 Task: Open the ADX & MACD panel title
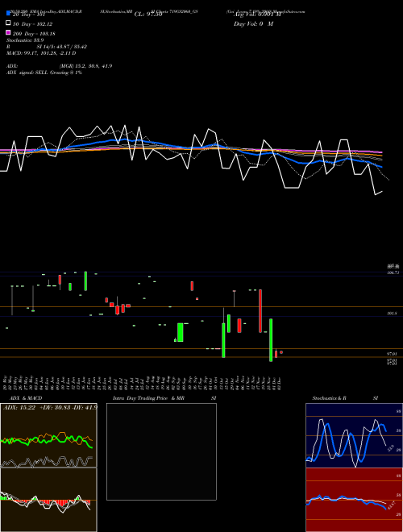point(26,398)
